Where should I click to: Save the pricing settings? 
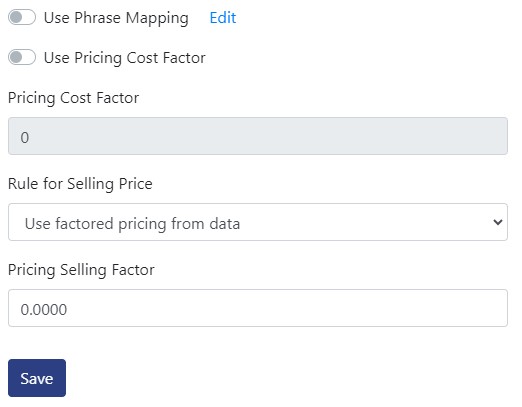(37, 378)
